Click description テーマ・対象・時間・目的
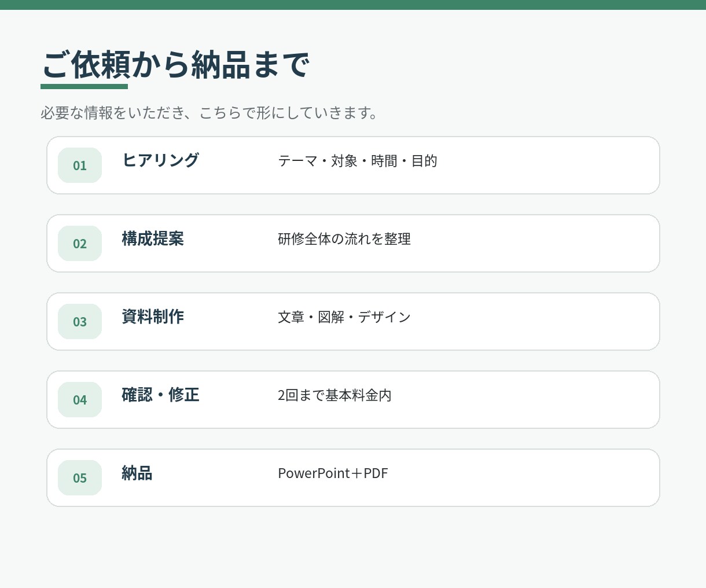706x588 pixels. 358,161
